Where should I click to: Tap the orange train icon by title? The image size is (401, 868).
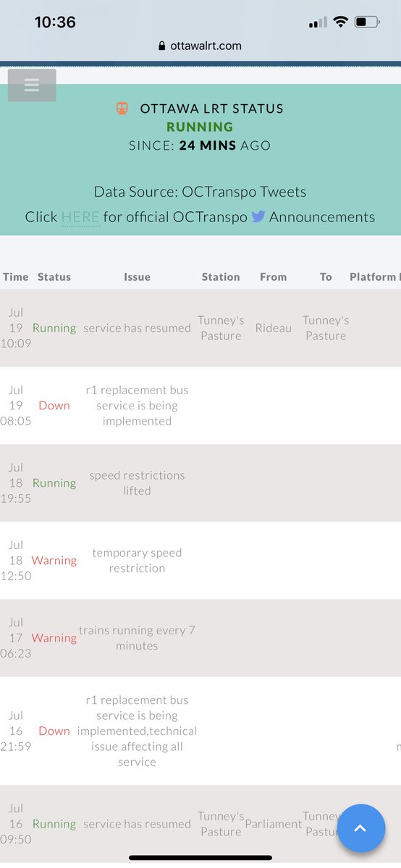122,109
